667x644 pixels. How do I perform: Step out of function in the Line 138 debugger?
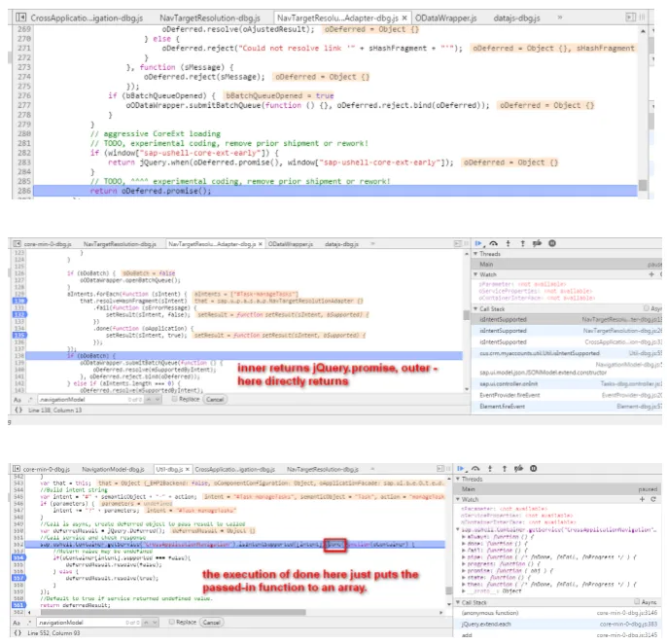click(x=522, y=243)
